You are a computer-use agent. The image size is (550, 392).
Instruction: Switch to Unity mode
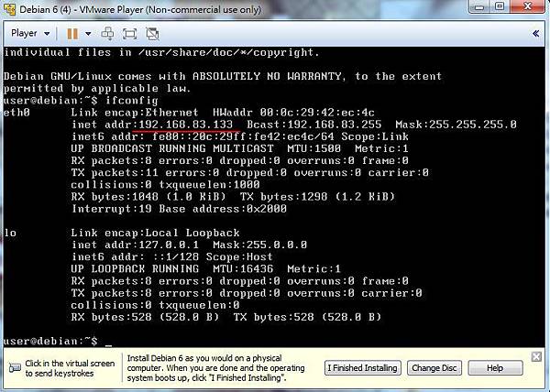[x=152, y=34]
